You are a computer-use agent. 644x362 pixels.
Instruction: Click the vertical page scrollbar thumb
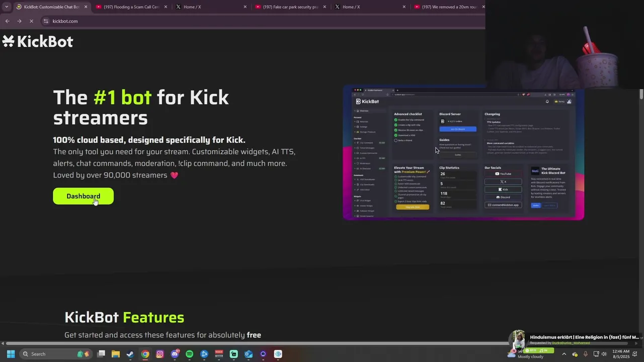[x=641, y=95]
